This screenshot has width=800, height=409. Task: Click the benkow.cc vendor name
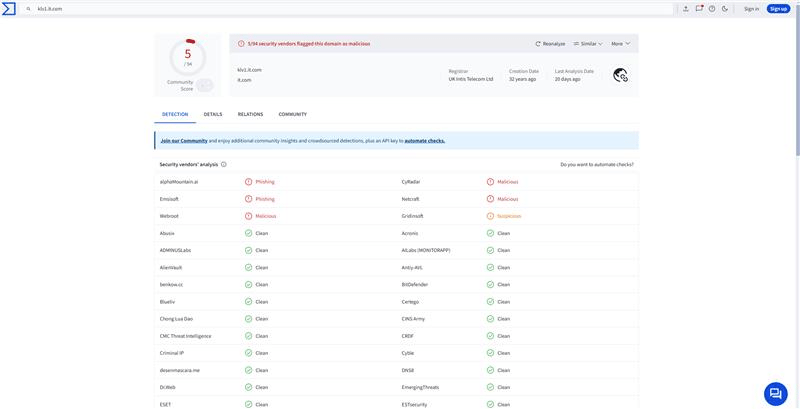[x=171, y=285]
